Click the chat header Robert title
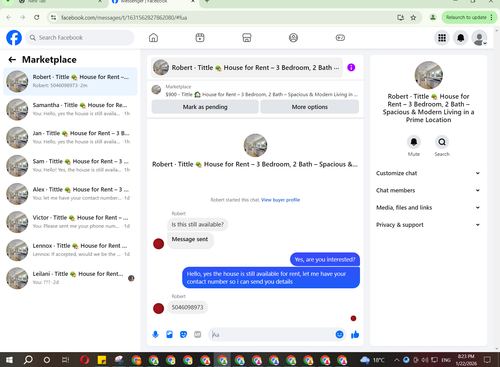The height and width of the screenshot is (367, 500). point(247,68)
